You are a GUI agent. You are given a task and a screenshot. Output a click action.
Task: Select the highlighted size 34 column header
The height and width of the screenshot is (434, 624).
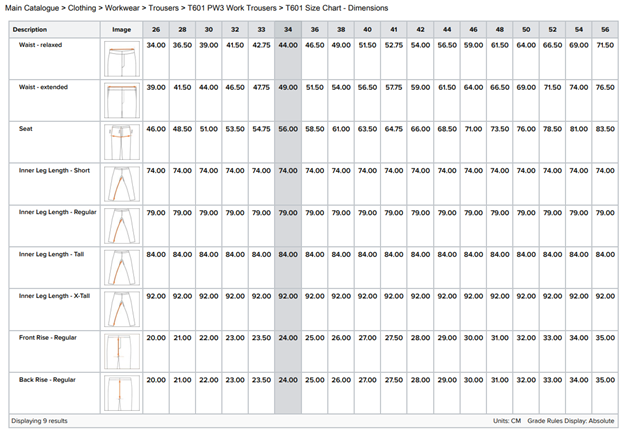click(288, 30)
